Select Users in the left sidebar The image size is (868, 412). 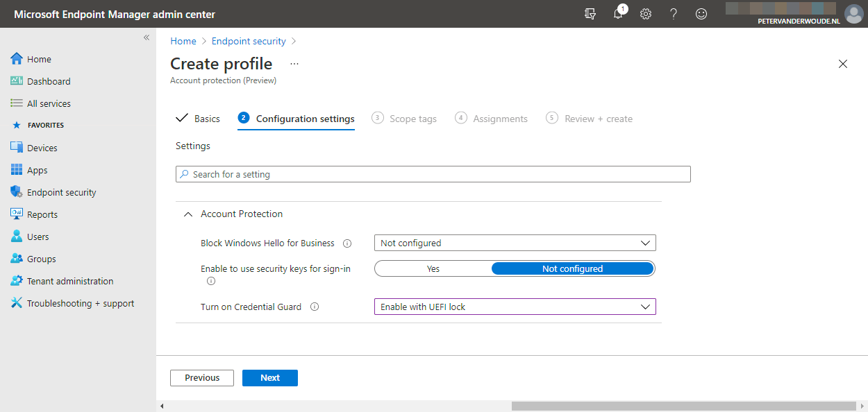coord(37,236)
